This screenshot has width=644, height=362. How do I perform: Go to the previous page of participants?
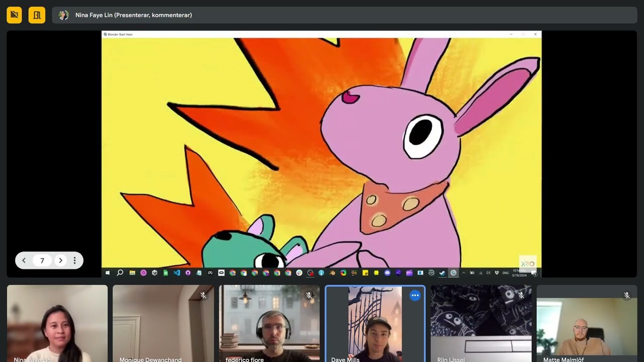click(x=24, y=260)
